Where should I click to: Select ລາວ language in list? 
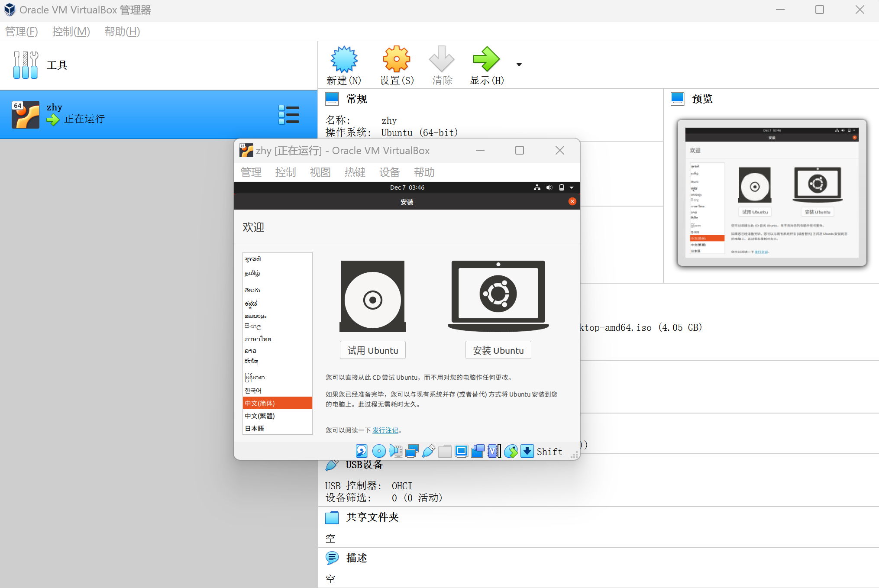click(278, 351)
